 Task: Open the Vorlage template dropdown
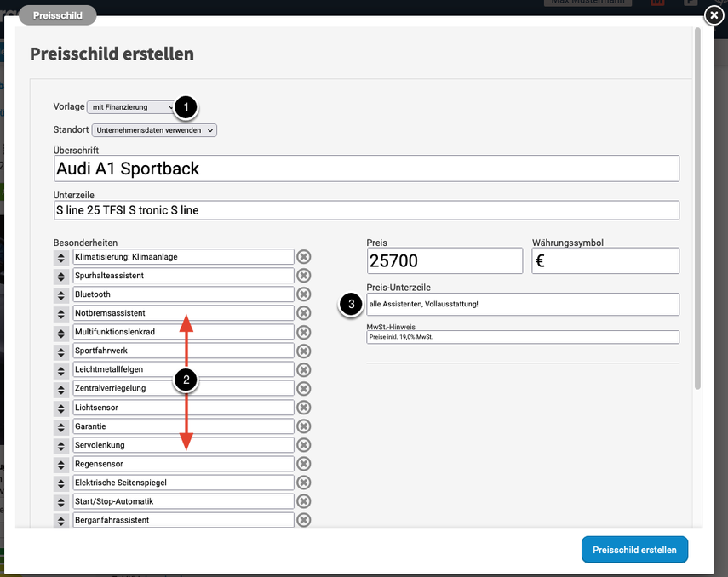pos(130,107)
